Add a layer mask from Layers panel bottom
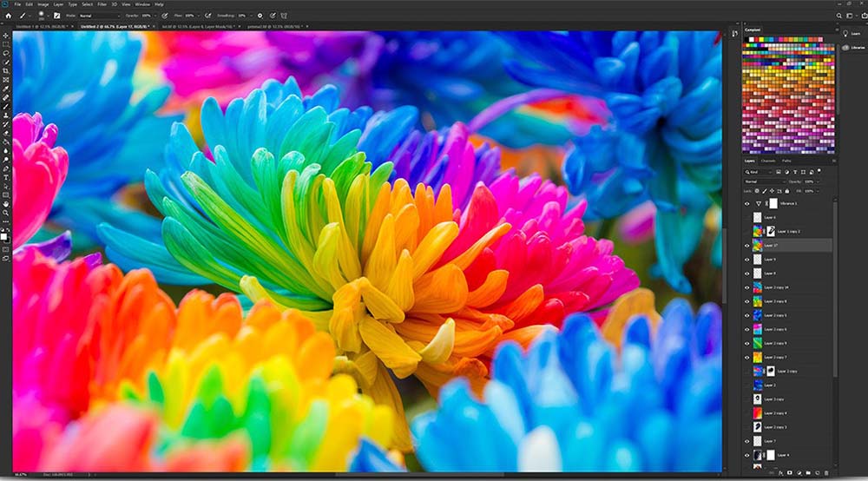 coord(789,472)
